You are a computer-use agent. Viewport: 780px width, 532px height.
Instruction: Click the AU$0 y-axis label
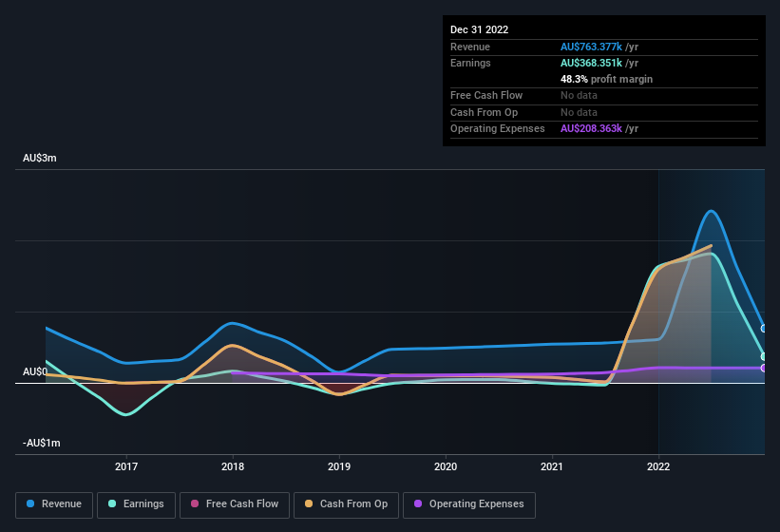[35, 371]
